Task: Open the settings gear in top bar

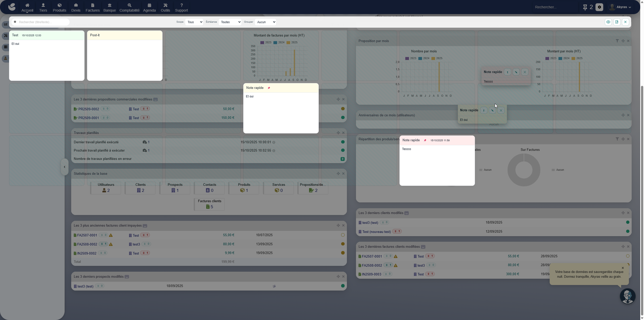Action: pyautogui.click(x=599, y=7)
